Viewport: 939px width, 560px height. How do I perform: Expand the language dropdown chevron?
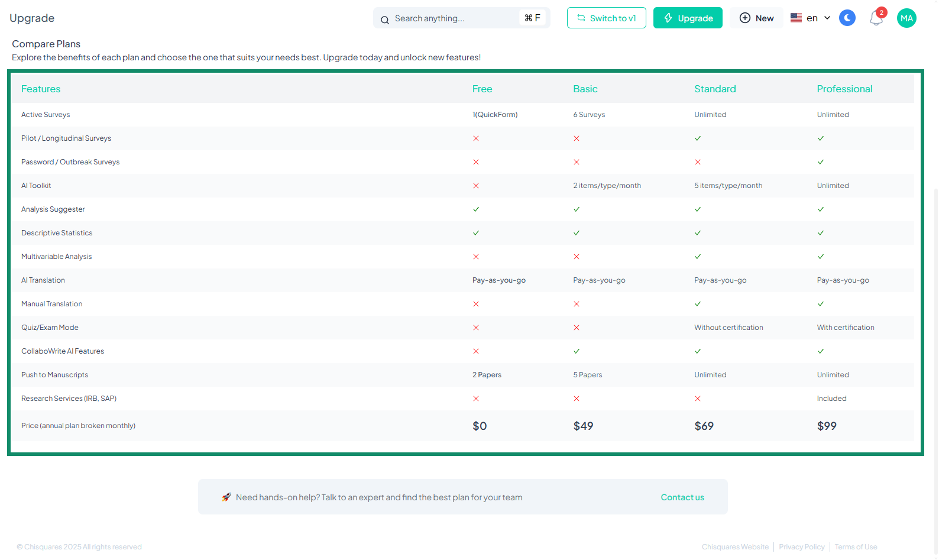827,18
